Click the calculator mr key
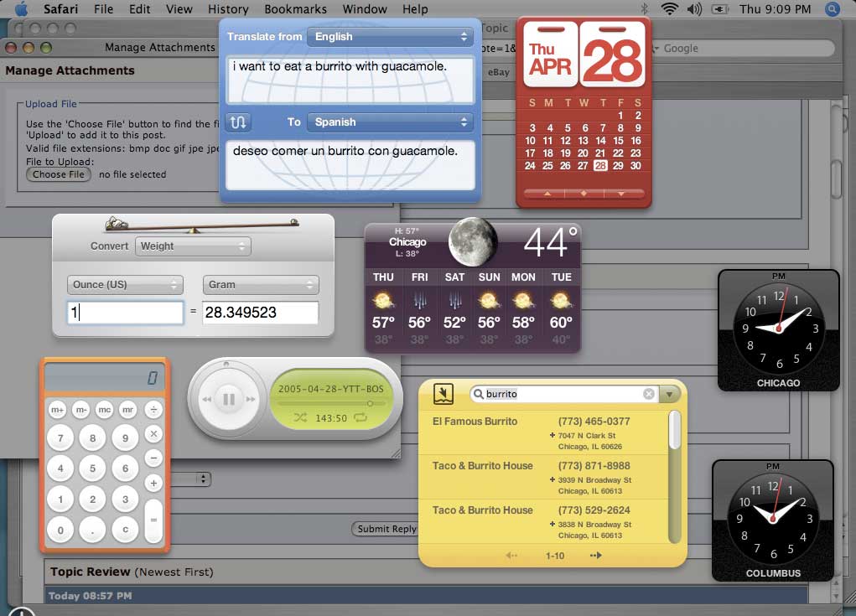Screen dimensions: 856x616 coord(127,409)
